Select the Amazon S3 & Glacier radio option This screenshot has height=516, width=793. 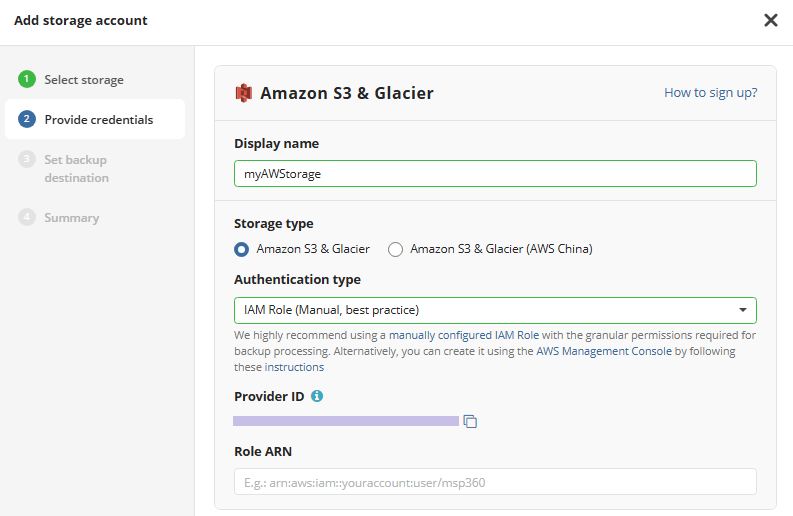tap(241, 249)
